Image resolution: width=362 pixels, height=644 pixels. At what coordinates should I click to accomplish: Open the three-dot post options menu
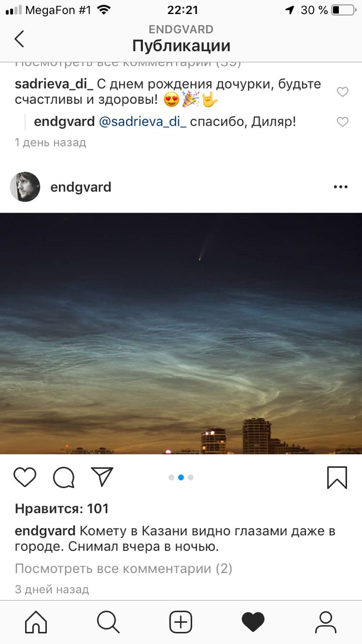341,187
